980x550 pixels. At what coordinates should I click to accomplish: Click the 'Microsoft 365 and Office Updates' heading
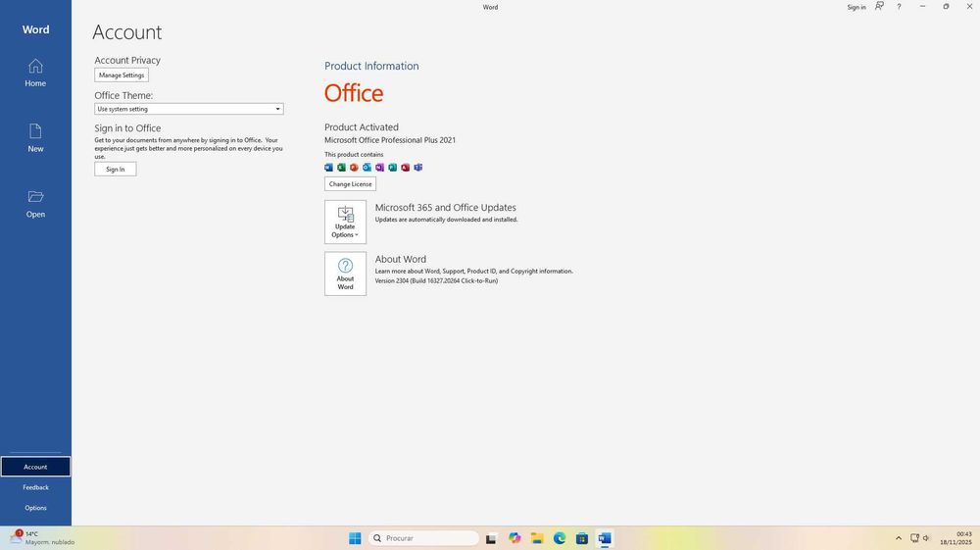446,208
